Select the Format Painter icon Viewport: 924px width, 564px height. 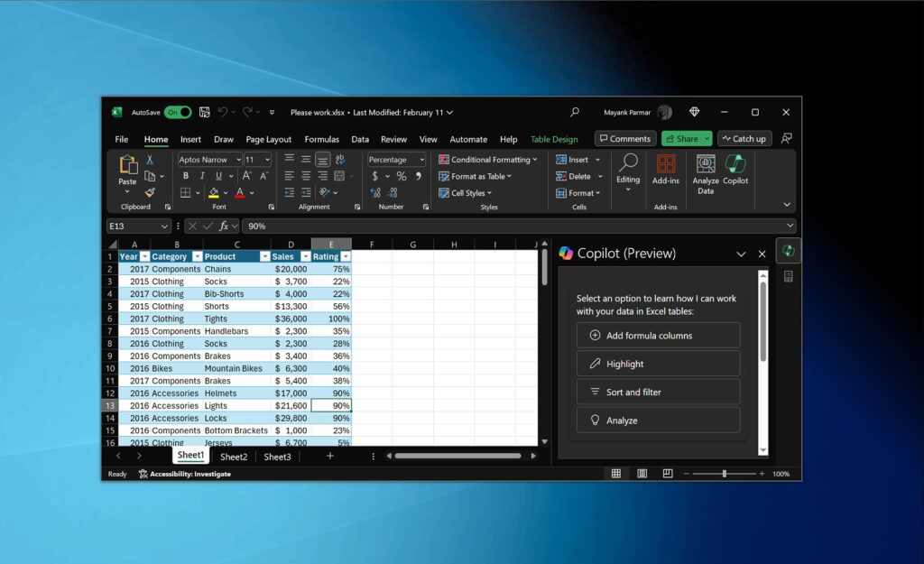pos(150,193)
